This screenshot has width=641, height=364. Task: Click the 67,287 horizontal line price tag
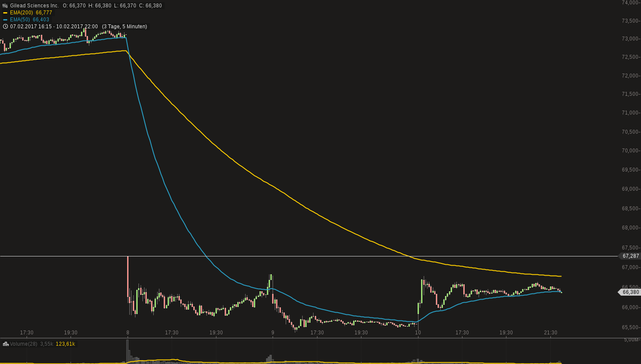pyautogui.click(x=630, y=256)
